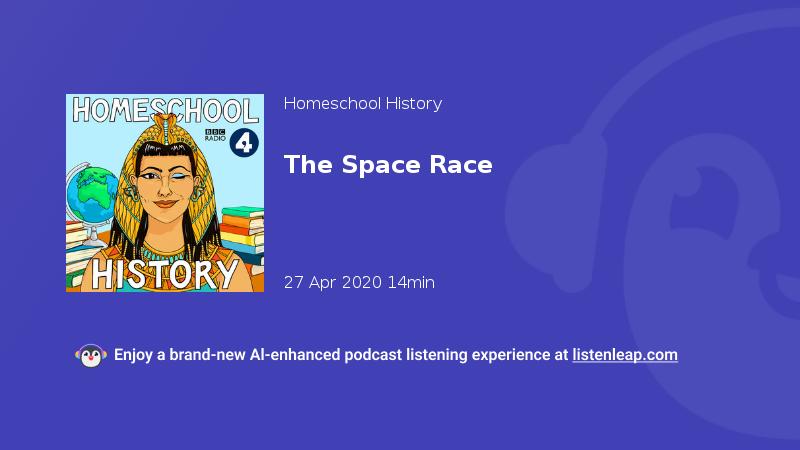Click the date text '27 Apr 2020 14min'

[359, 282]
